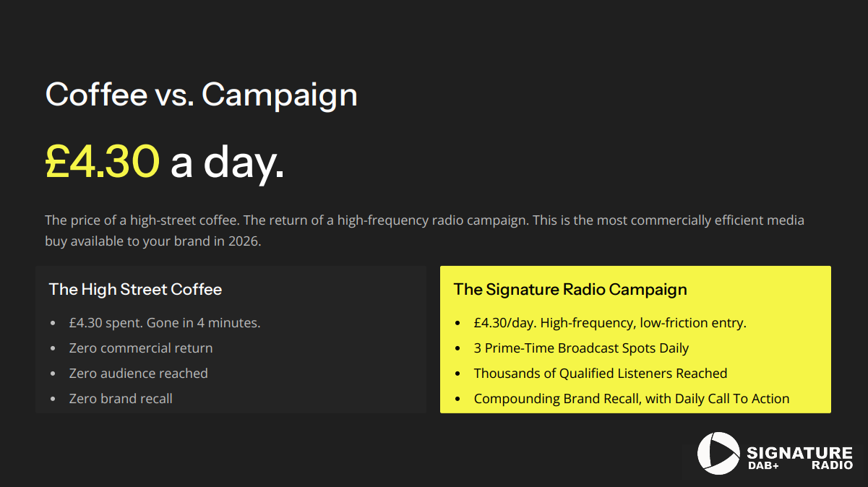Image resolution: width=868 pixels, height=487 pixels.
Task: Click 'The High Street Coffee' card heading
Action: [x=135, y=290]
